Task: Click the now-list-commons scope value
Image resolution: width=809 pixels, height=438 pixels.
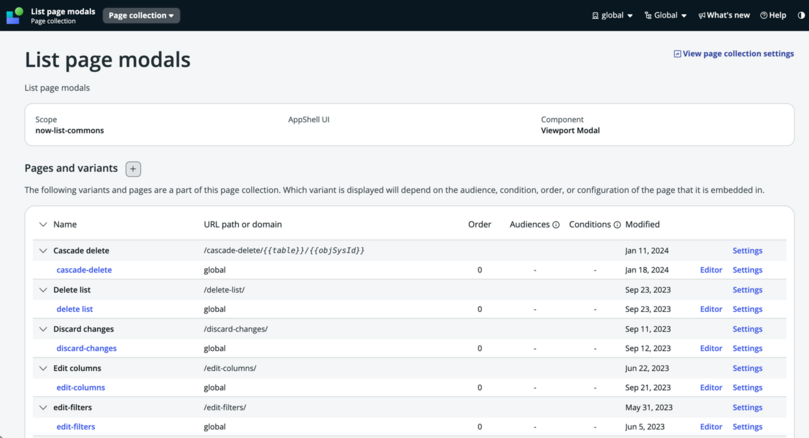Action: 70,131
